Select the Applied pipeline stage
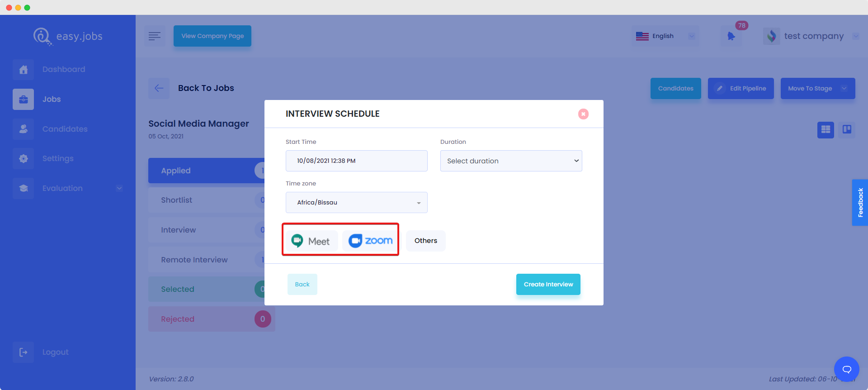The width and height of the screenshot is (868, 390). point(206,171)
